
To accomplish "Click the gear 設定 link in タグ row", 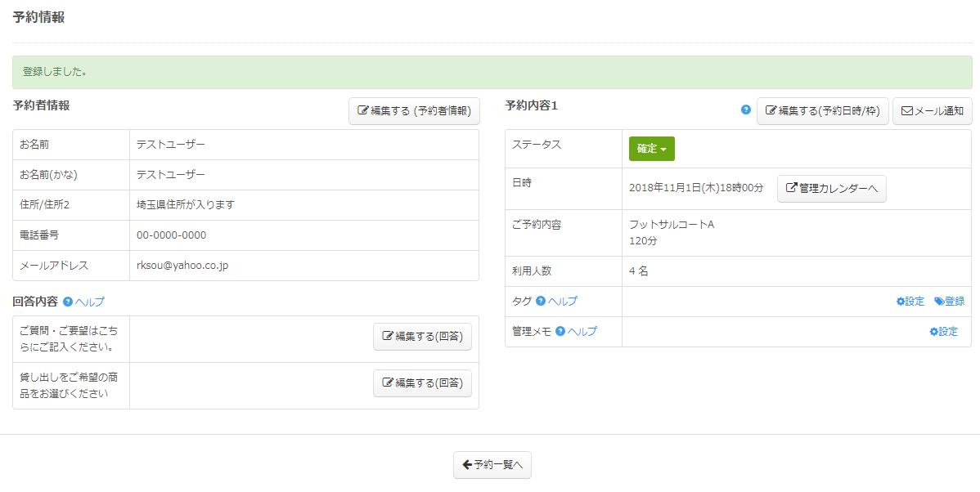I will point(910,302).
